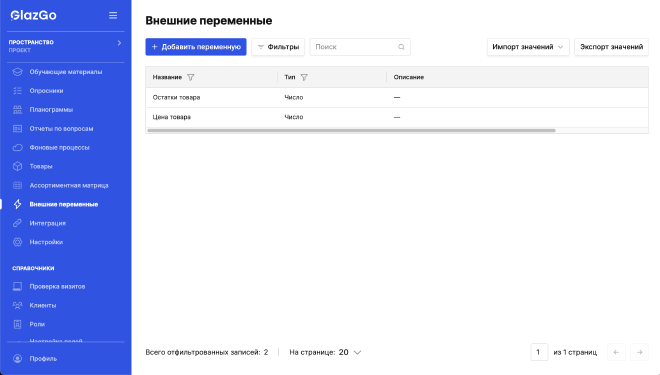Screen dimensions: 660x375
Task: Open Проверка визитов directory
Action: (57, 287)
